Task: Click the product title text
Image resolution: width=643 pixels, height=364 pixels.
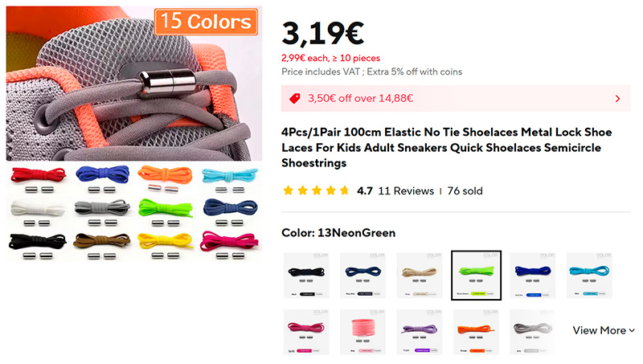Action: (447, 148)
